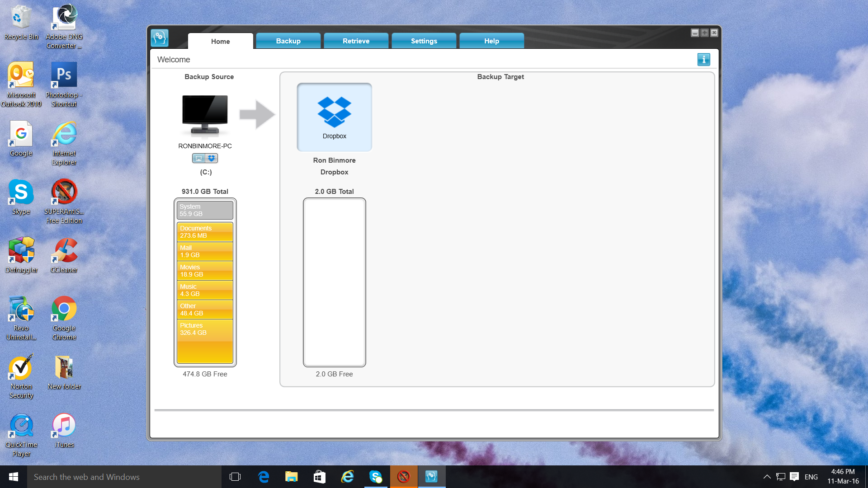
Task: Open the Backup tab
Action: pos(288,41)
